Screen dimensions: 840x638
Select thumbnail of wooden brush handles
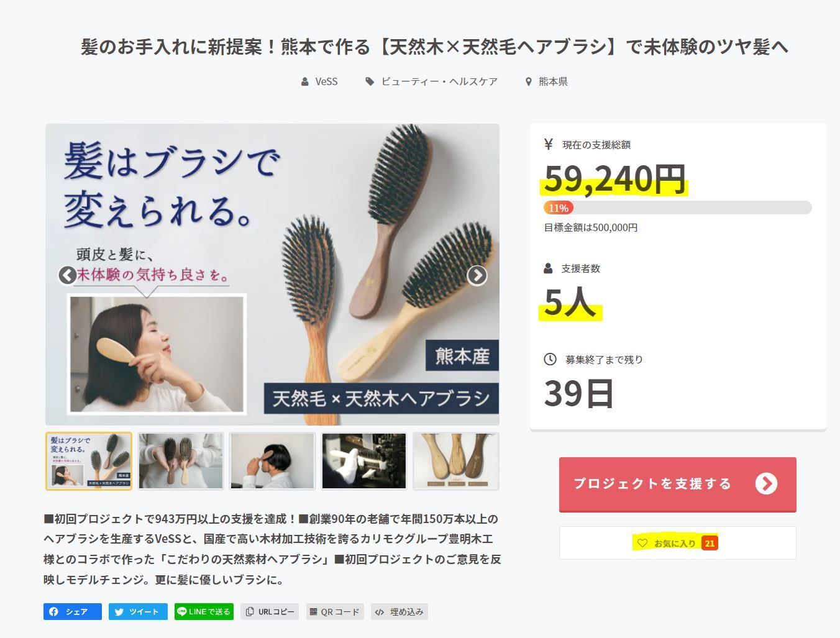pos(456,461)
